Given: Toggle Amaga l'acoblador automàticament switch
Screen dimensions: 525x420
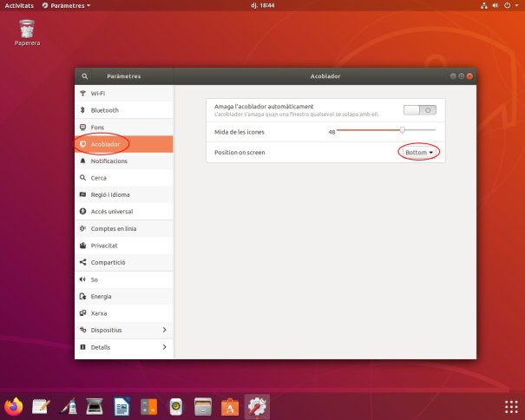Looking at the screenshot, I should tap(420, 110).
